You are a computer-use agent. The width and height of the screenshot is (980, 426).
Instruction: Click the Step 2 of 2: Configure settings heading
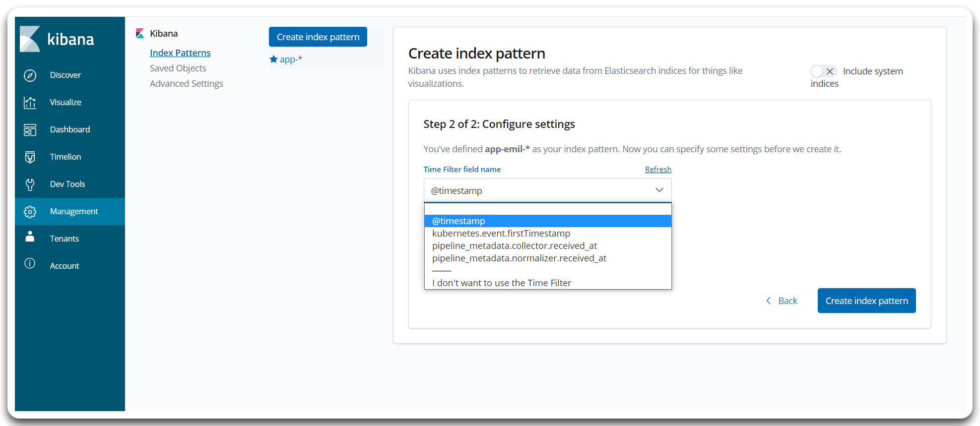click(x=499, y=124)
